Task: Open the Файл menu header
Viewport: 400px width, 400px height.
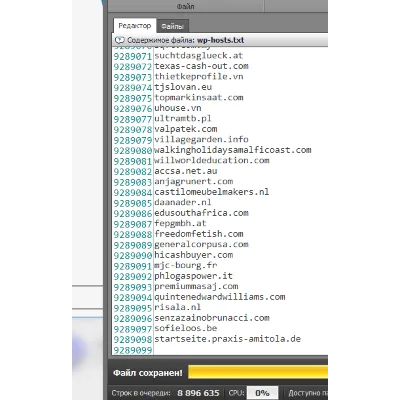Action: 186,6
